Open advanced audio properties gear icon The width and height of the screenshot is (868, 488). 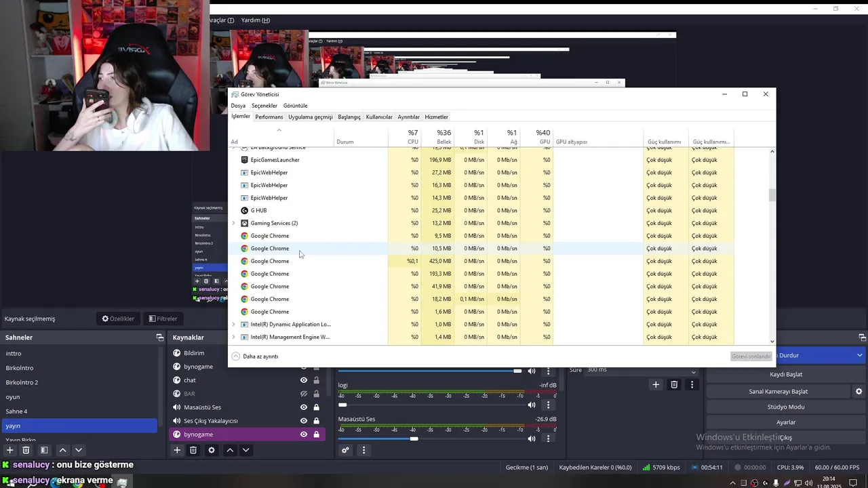345,450
